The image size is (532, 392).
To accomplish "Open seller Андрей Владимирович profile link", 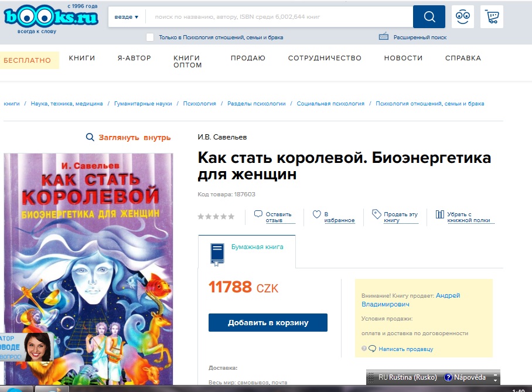I will (x=411, y=299).
